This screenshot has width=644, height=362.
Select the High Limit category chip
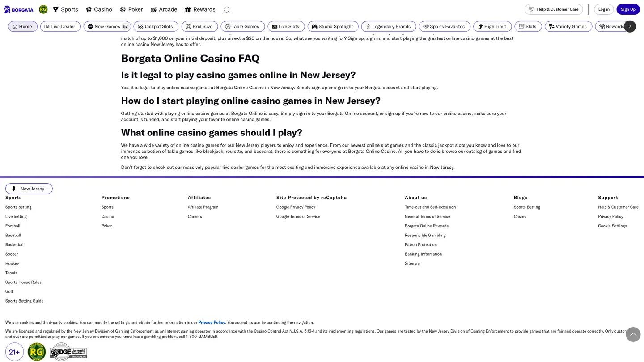[x=492, y=26]
